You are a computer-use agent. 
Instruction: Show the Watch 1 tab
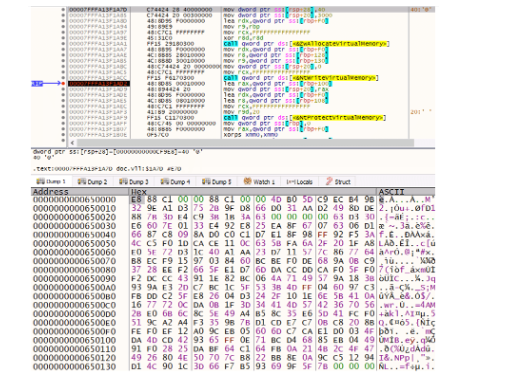(259, 181)
